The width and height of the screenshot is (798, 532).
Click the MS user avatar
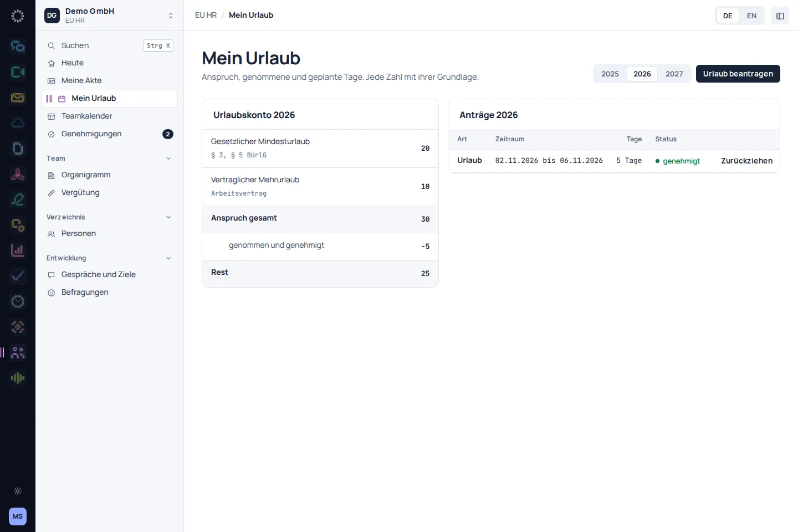pos(18,516)
